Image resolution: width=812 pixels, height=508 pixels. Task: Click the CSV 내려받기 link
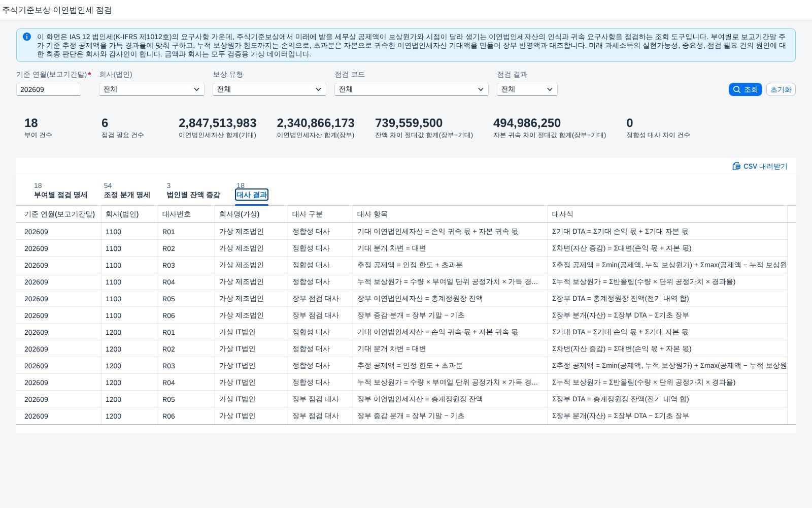pyautogui.click(x=760, y=166)
